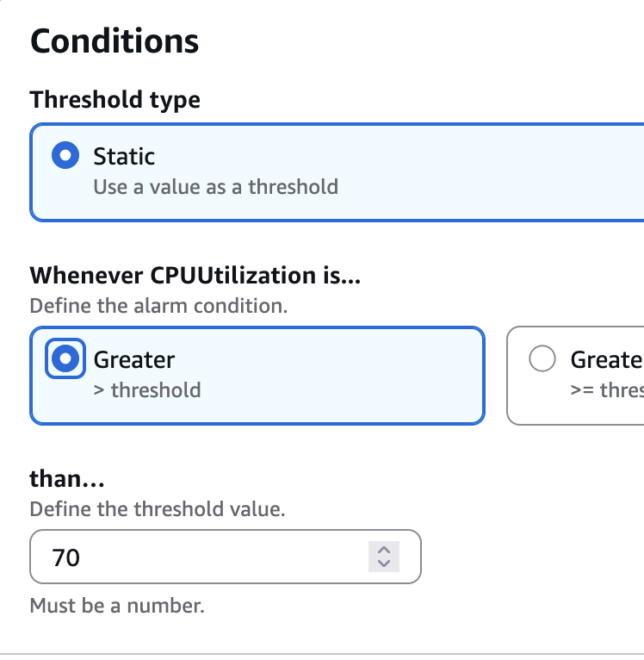Click the Conditions section heading

click(115, 41)
